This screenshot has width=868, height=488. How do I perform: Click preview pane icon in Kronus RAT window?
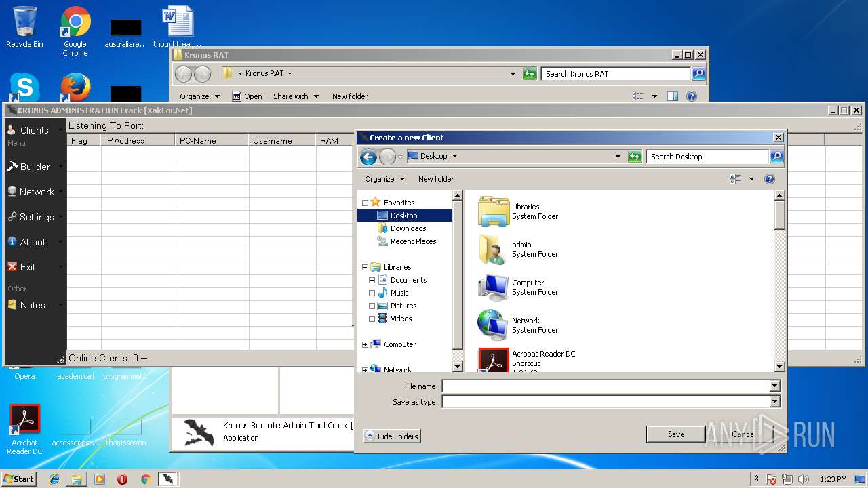tap(673, 96)
